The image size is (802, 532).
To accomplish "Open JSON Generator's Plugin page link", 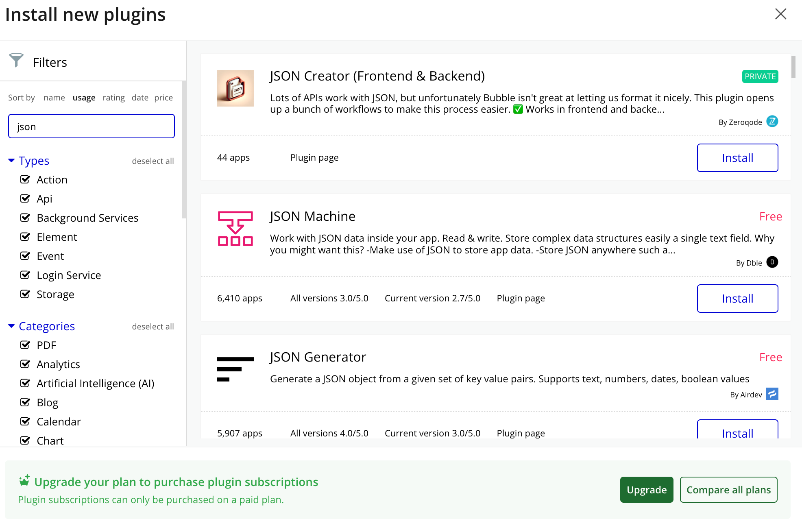I will pos(521,433).
